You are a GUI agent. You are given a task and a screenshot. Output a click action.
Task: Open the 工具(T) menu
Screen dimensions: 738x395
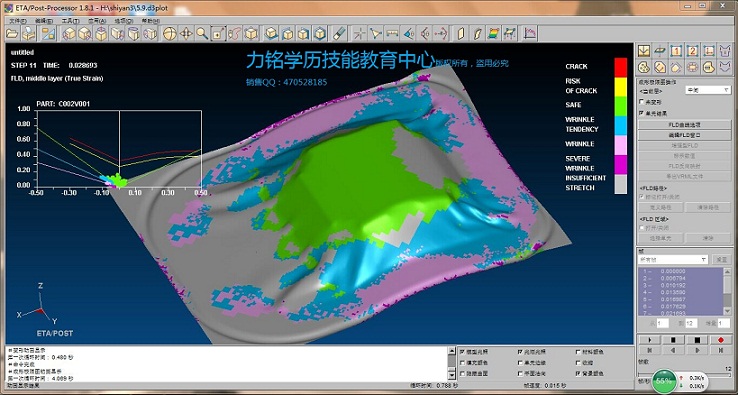point(71,21)
